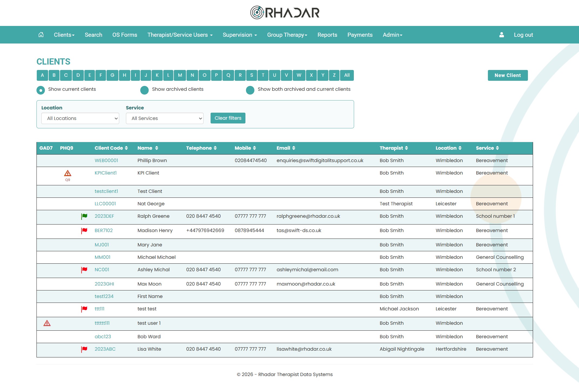Sort by Therapist column arrows
The height and width of the screenshot is (392, 579).
406,148
